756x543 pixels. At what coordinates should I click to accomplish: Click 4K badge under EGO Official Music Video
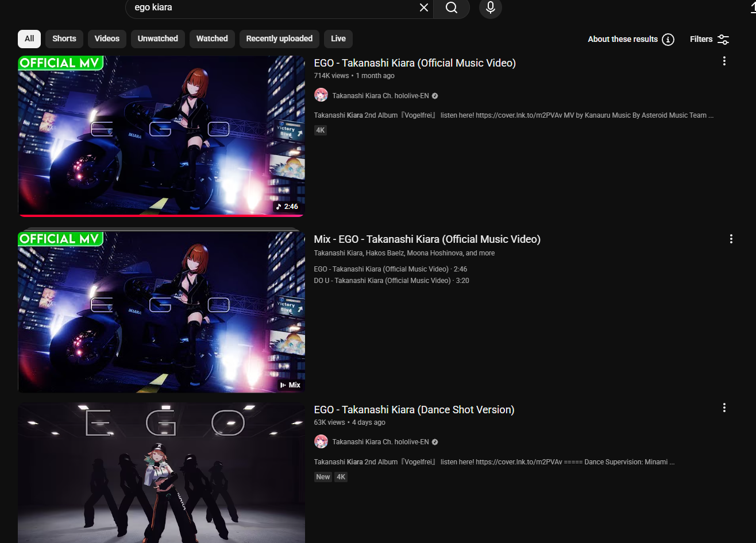click(321, 130)
